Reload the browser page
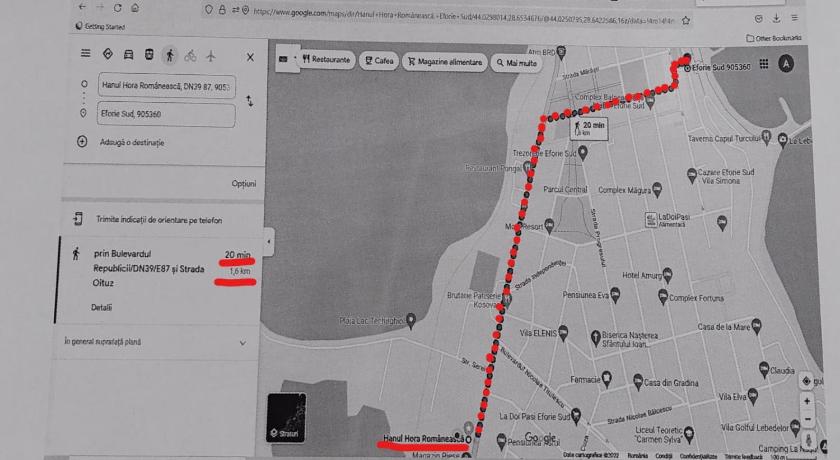Image resolution: width=840 pixels, height=460 pixels. coord(117,8)
